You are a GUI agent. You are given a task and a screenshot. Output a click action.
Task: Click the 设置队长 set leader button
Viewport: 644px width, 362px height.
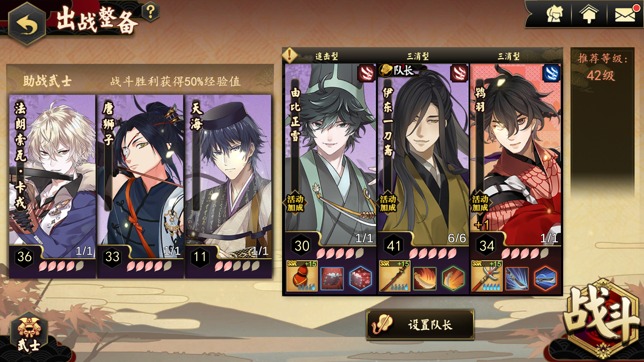tap(420, 324)
